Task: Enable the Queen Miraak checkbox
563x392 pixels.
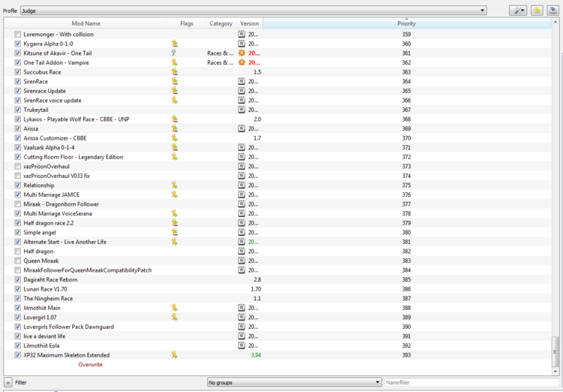Action: click(17, 261)
